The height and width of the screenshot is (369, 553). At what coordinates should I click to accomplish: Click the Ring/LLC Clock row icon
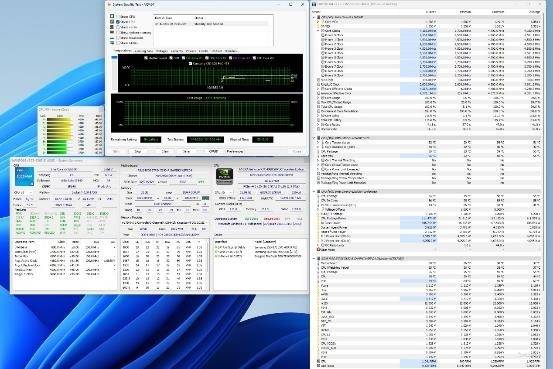coord(318,84)
